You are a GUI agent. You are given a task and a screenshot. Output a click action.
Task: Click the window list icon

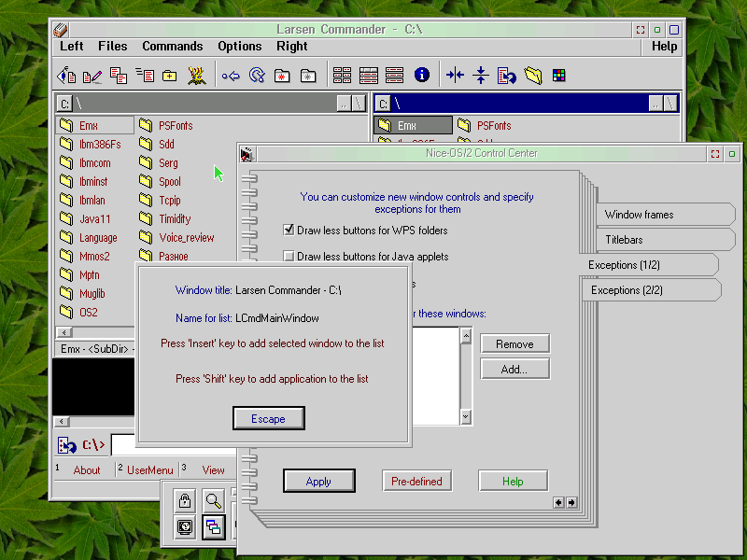[213, 527]
